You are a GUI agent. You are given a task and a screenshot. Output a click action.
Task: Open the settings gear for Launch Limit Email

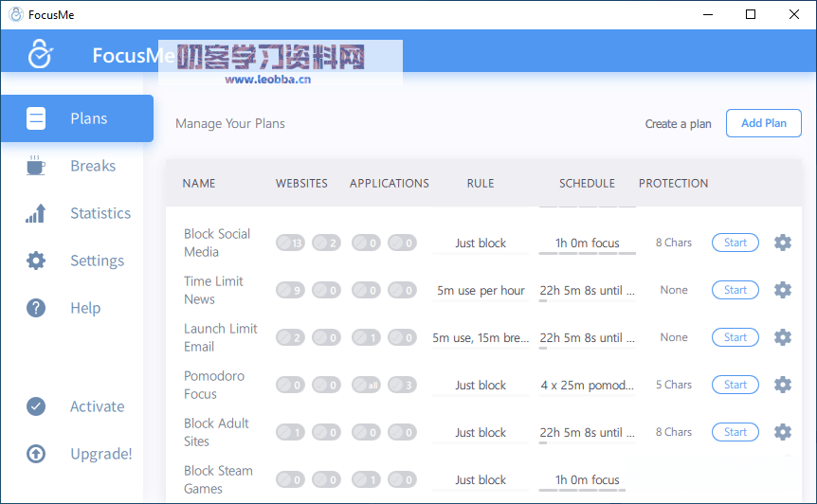(783, 337)
